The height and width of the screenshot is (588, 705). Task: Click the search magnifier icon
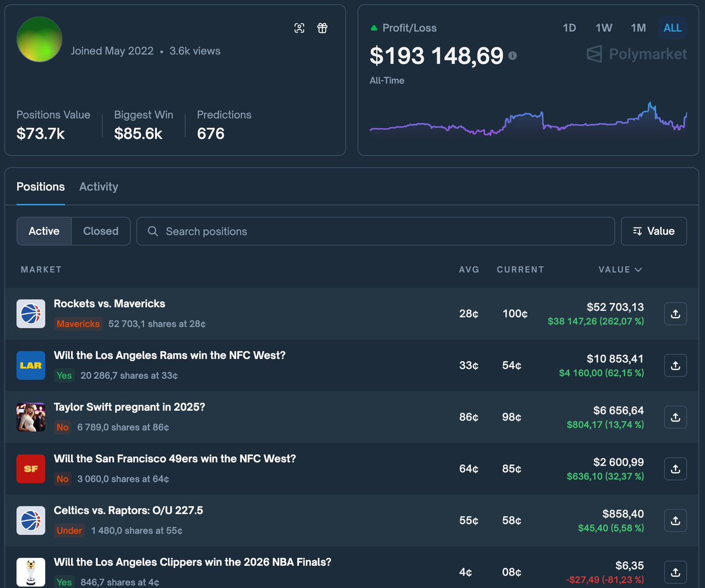[153, 231]
